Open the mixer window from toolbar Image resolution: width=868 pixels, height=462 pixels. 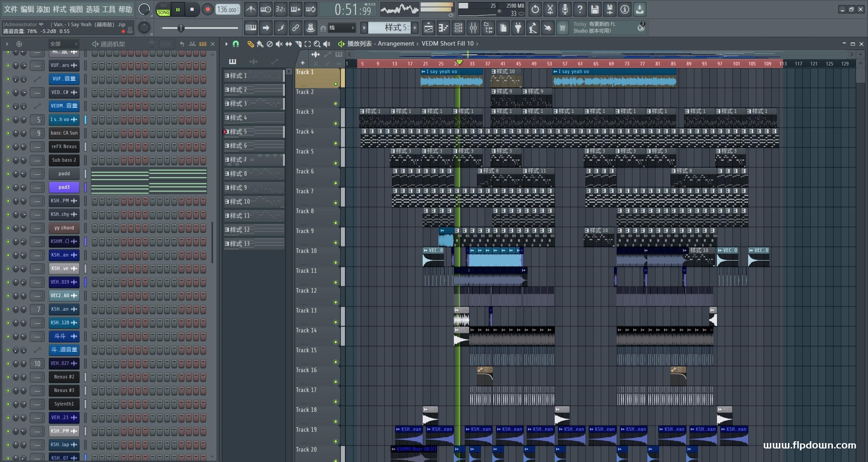[473, 28]
